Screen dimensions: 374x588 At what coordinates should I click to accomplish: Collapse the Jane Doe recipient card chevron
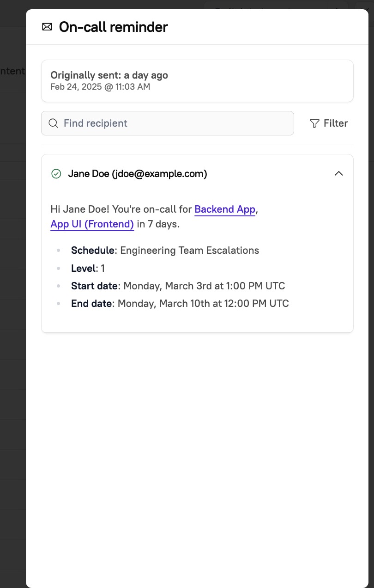(339, 174)
